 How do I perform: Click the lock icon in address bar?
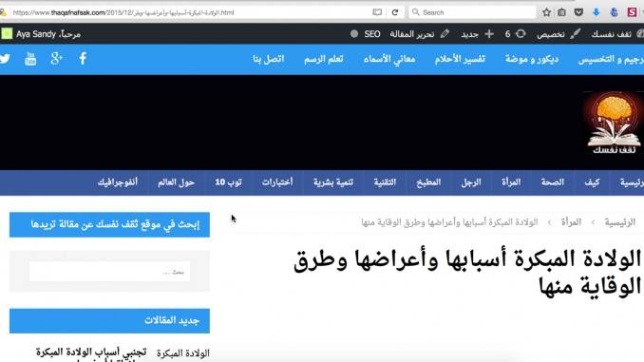(3, 12)
